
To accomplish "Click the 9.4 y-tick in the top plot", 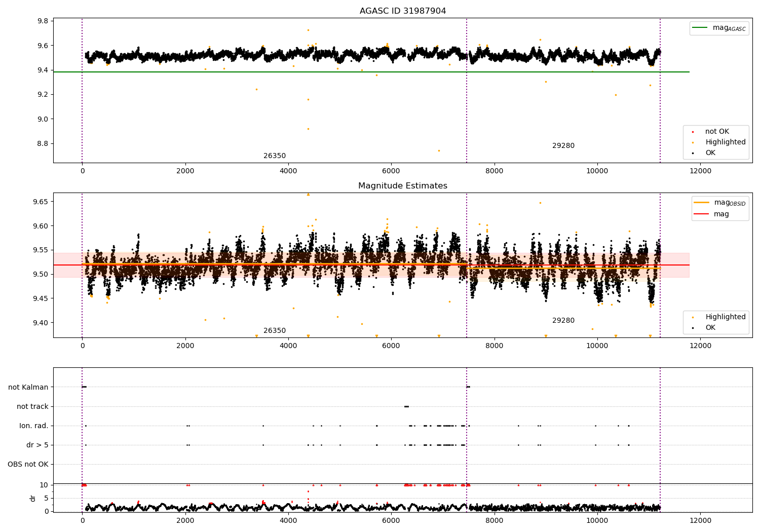I will pos(43,70).
